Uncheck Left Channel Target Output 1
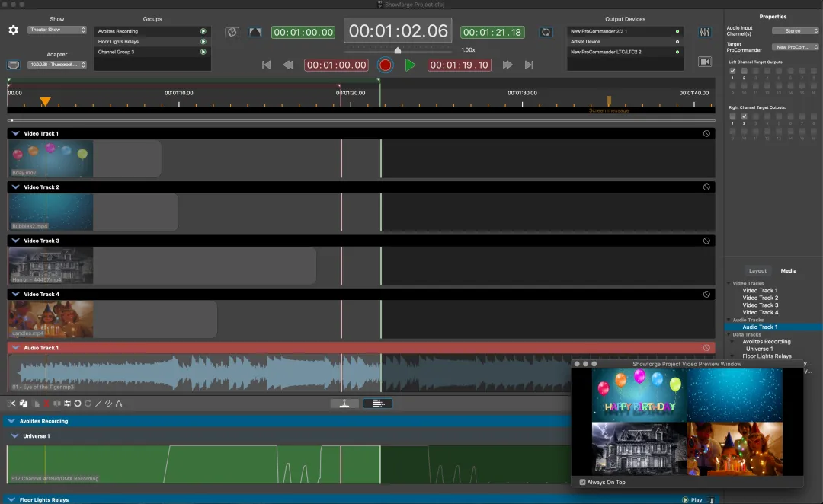This screenshot has height=504, width=823. click(732, 71)
